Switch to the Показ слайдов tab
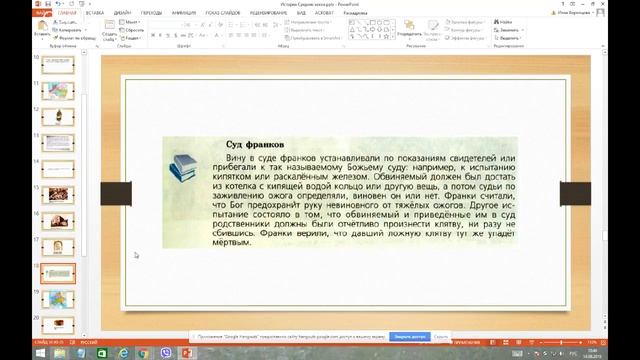Image resolution: width=640 pixels, height=360 pixels. 223,13
